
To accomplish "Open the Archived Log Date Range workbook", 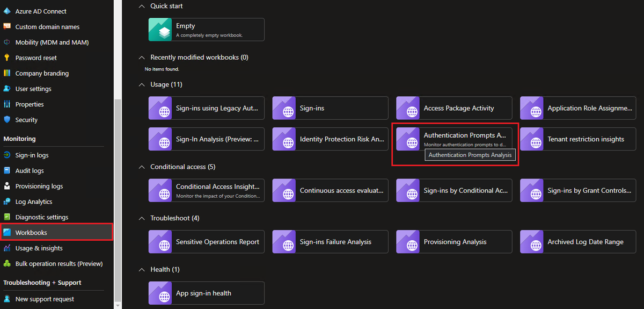I will pyautogui.click(x=578, y=242).
